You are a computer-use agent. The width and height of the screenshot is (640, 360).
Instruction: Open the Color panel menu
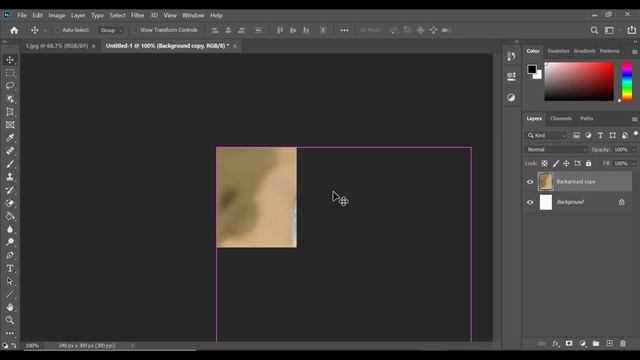[x=634, y=52]
